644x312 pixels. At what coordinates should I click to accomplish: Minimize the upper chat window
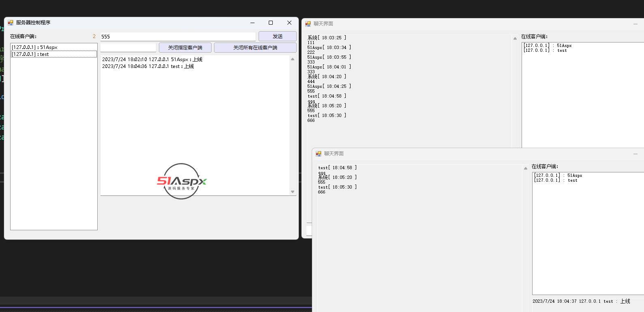[x=635, y=24]
